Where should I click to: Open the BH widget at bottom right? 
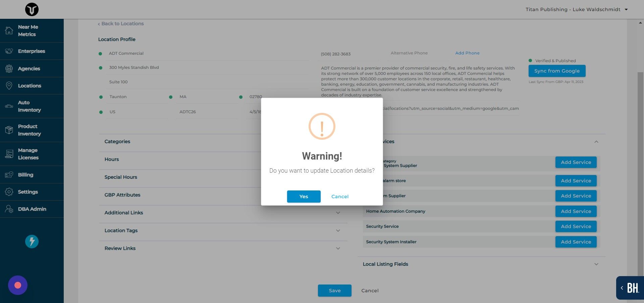click(x=632, y=288)
